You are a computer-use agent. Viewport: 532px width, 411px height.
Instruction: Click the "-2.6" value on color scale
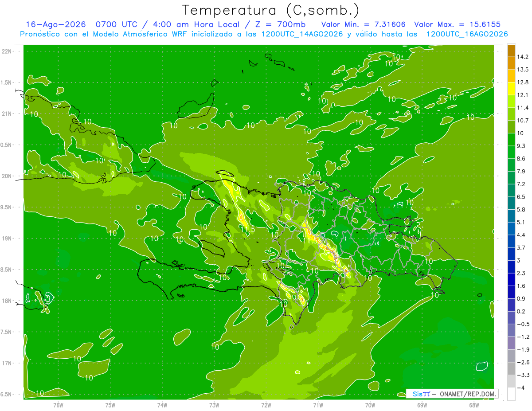[523, 362]
